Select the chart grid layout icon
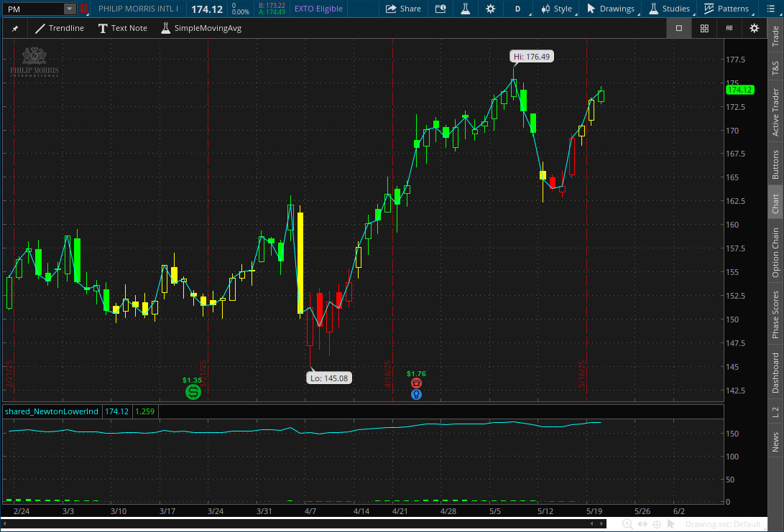784x532 pixels. [704, 29]
